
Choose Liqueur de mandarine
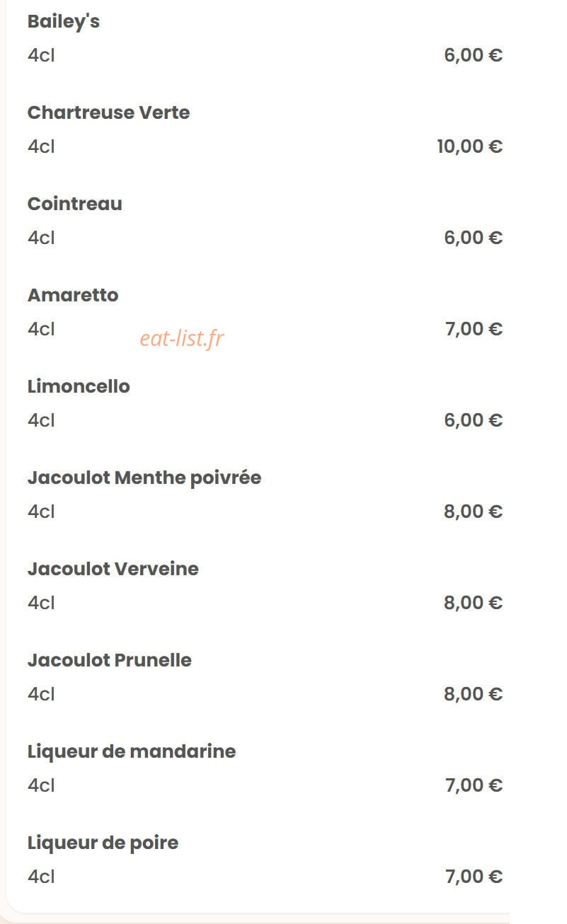132,751
